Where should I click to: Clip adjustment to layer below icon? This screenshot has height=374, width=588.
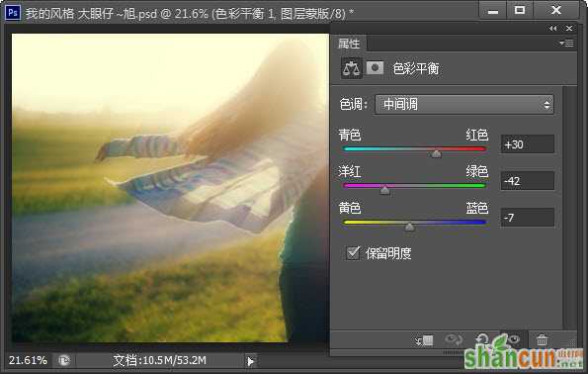[424, 341]
